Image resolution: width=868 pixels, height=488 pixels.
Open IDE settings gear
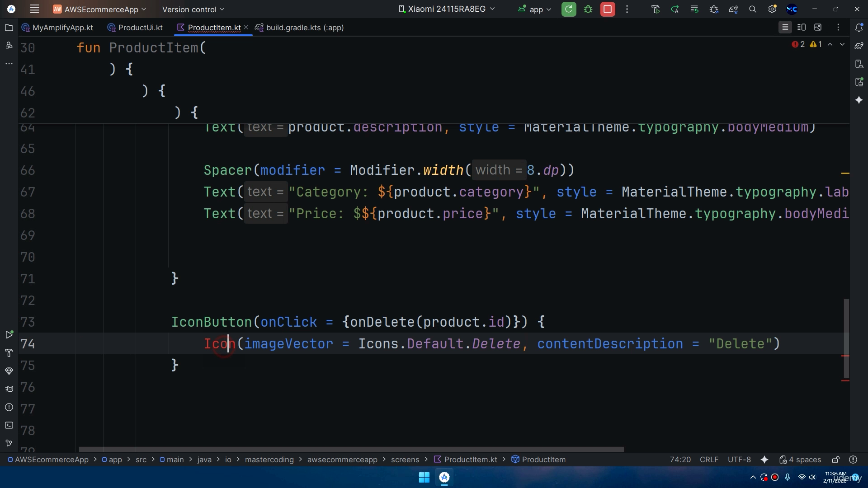pyautogui.click(x=772, y=9)
